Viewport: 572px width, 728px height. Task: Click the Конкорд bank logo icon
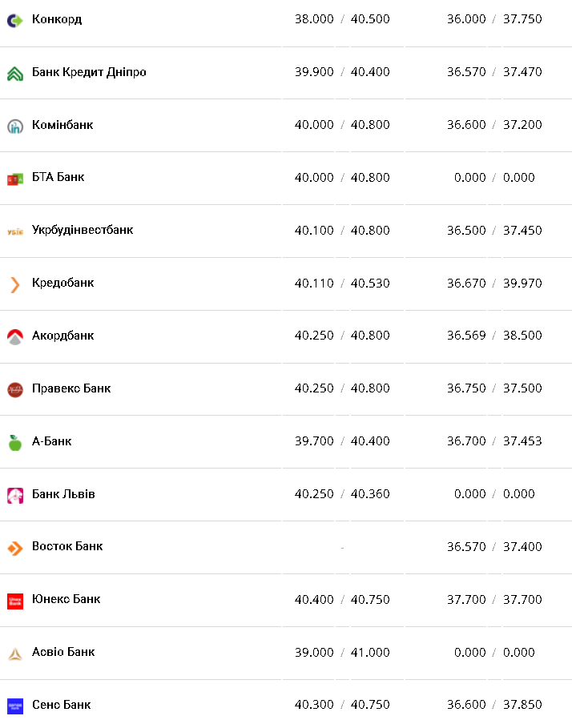[x=14, y=20]
